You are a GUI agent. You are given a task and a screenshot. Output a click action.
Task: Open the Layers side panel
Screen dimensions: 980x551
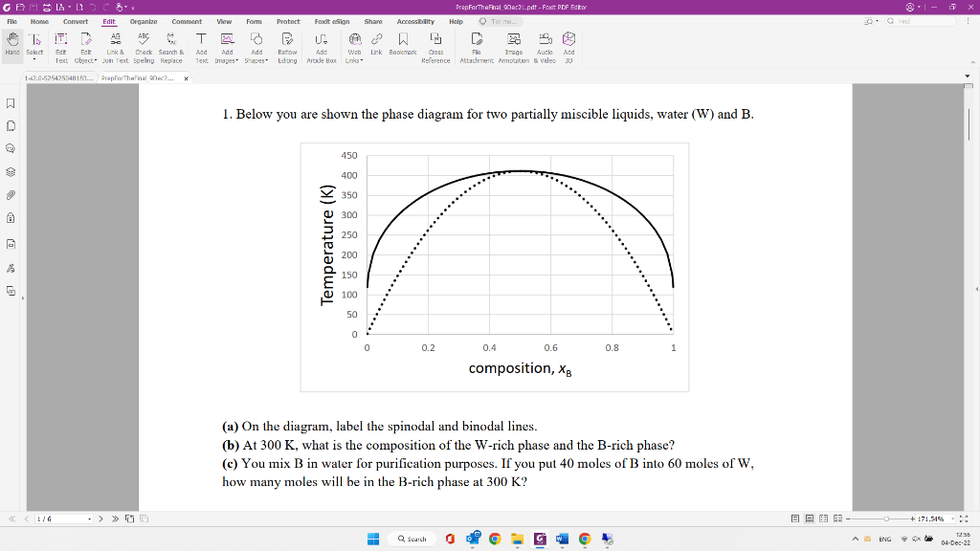coord(11,172)
